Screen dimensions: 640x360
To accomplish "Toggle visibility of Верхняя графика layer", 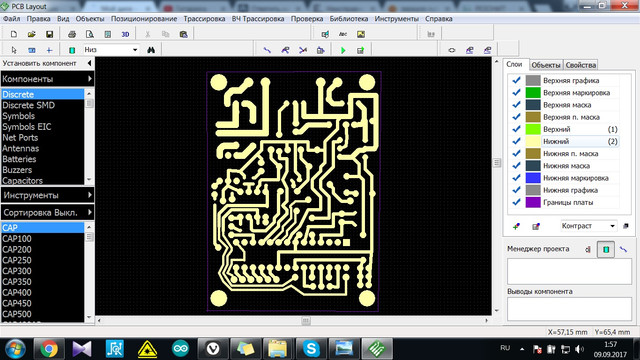I will tap(516, 80).
